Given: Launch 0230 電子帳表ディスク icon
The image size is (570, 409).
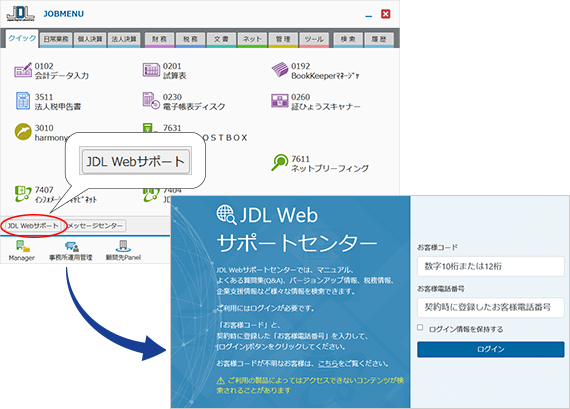Looking at the screenshot, I should (151, 101).
